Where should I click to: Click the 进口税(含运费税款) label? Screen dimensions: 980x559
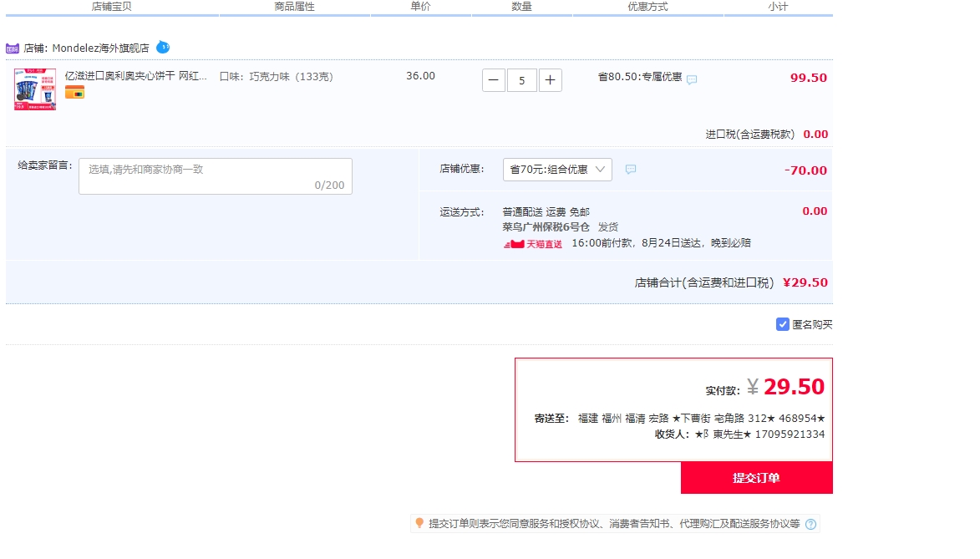click(750, 134)
